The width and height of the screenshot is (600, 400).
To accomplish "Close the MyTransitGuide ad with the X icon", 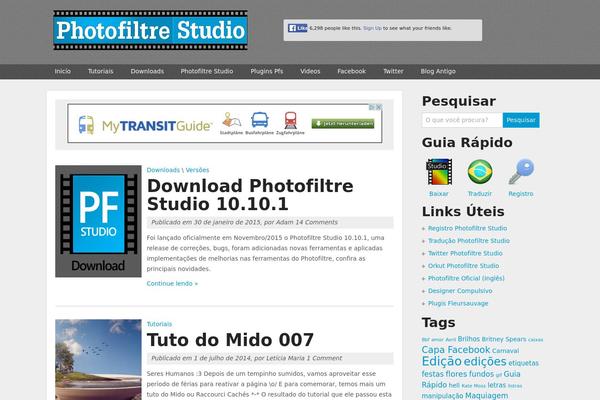I will tap(378, 107).
